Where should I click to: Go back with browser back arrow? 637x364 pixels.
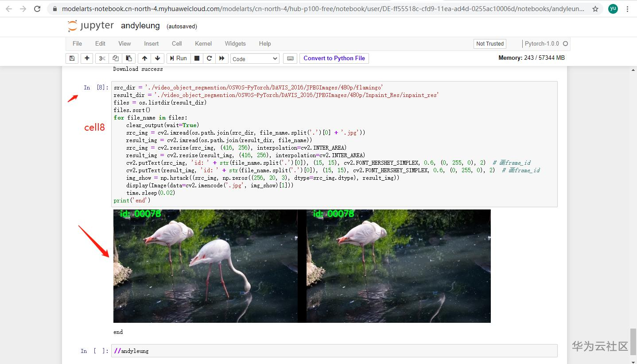point(9,9)
